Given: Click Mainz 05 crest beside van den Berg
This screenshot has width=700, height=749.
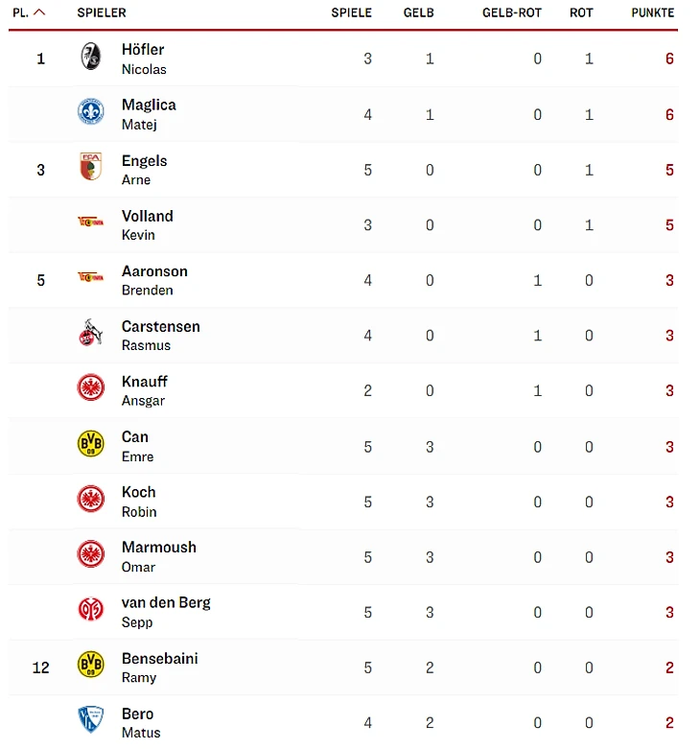Looking at the screenshot, I should click(x=91, y=610).
